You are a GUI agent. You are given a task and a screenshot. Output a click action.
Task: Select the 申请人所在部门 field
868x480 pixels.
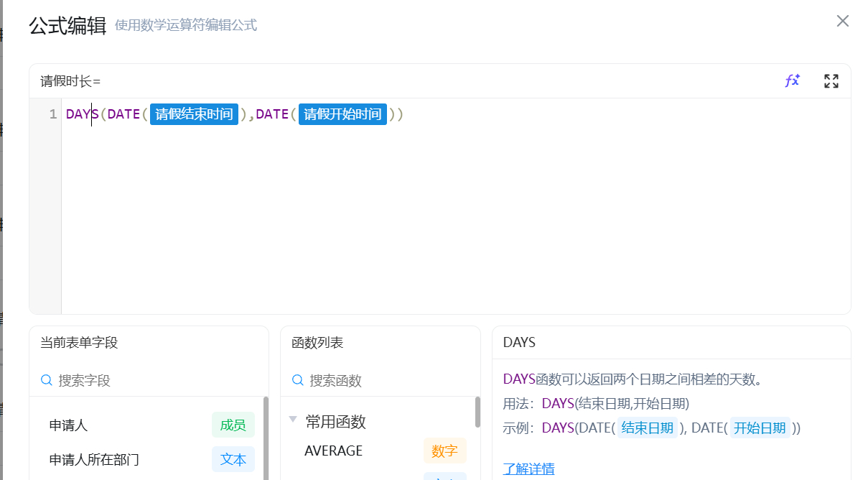[94, 459]
